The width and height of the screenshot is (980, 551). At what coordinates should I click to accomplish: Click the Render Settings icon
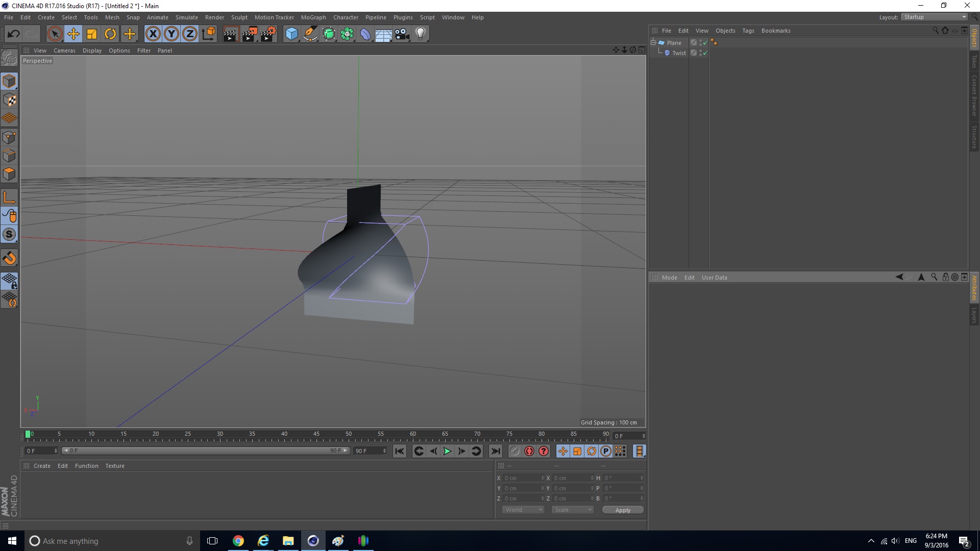(x=268, y=33)
